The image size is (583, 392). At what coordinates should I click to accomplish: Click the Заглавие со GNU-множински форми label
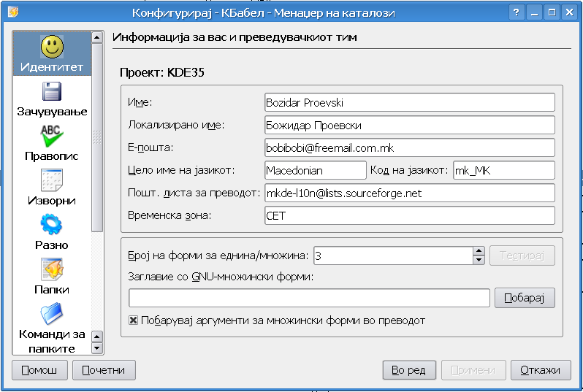tap(221, 277)
